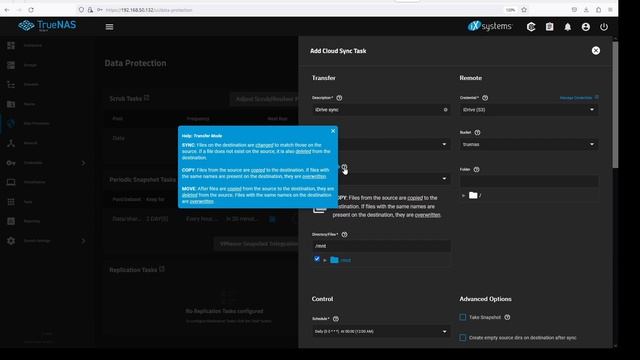Show help for Description field

[x=339, y=98]
